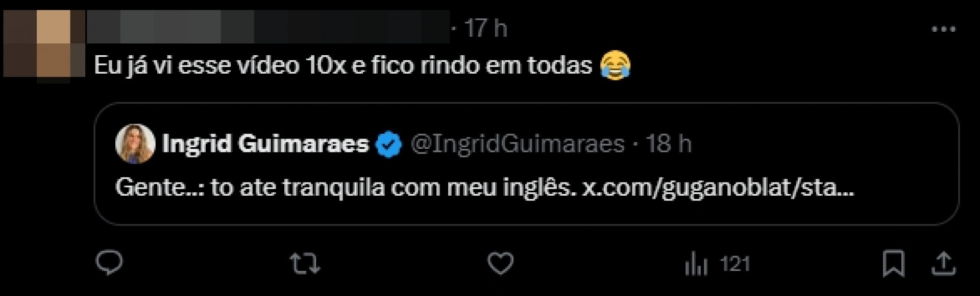
Task: Click the 121 views count
Action: point(735,264)
